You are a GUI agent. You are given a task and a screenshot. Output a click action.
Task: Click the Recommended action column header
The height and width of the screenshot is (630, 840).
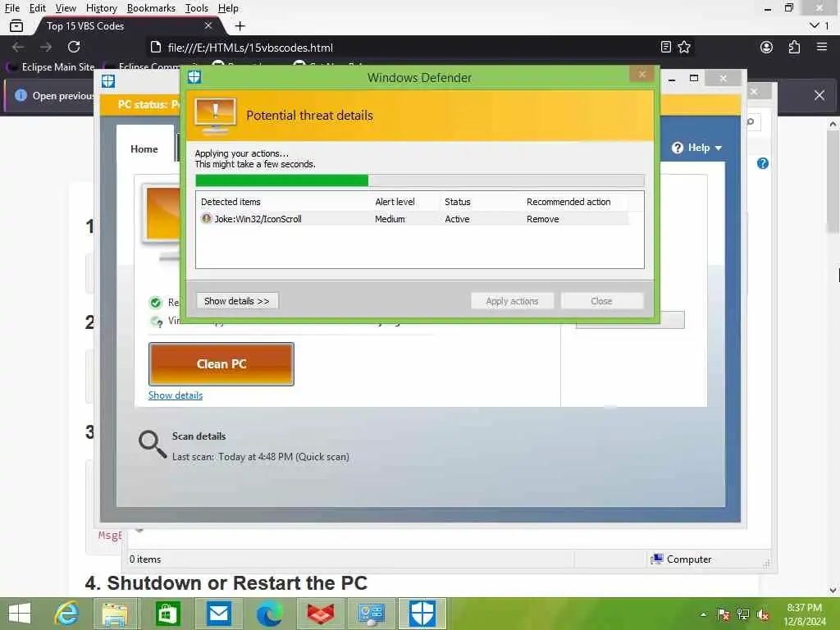(x=568, y=202)
